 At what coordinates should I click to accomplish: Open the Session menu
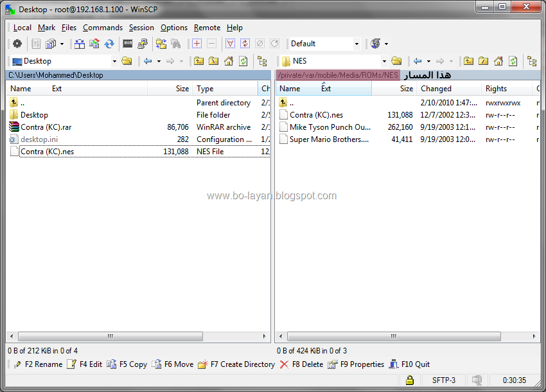(141, 28)
